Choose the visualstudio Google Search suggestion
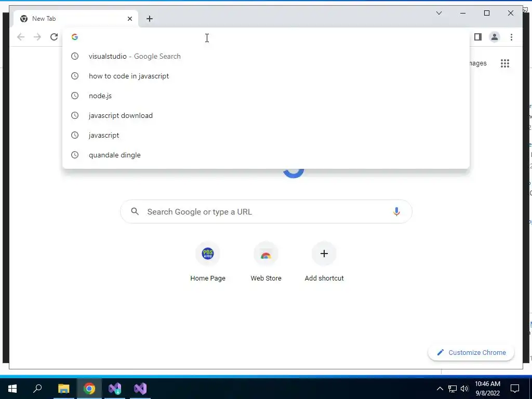The height and width of the screenshot is (399, 532). click(x=266, y=56)
